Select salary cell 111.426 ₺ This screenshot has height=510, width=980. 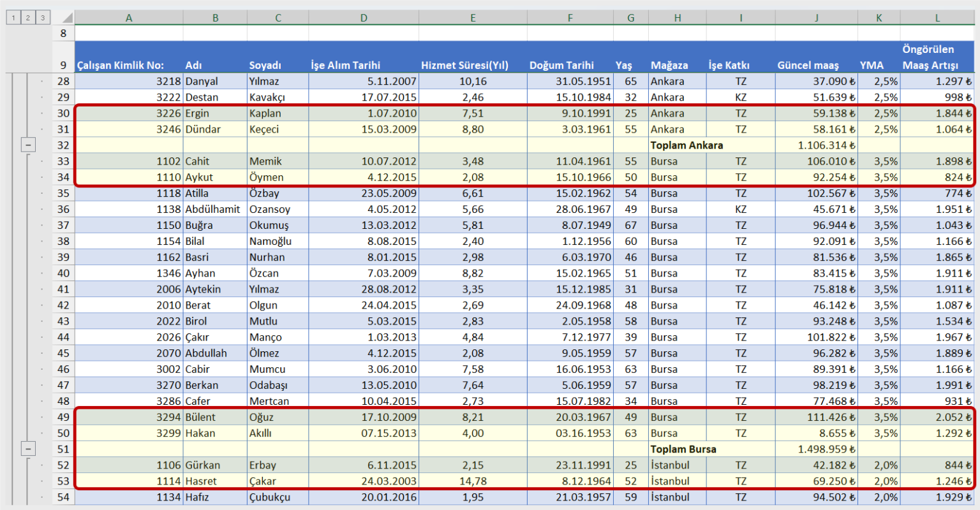816,417
